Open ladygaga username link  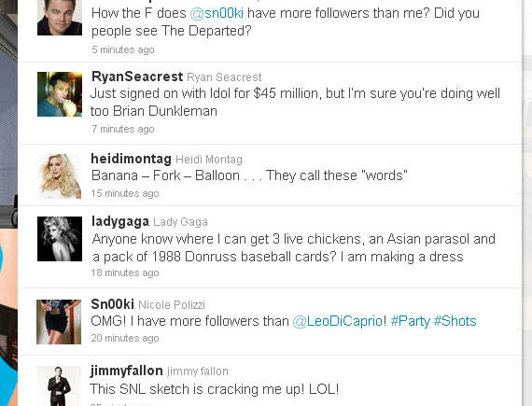[x=120, y=221]
